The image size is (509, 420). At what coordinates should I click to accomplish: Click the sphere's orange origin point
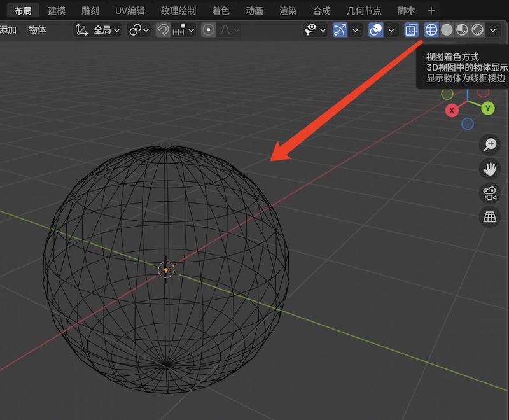coord(166,270)
